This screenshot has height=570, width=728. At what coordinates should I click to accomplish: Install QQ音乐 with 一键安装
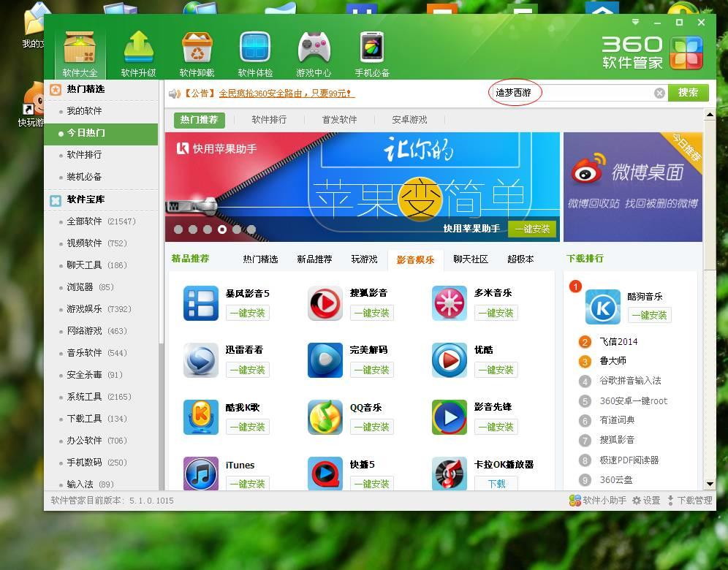pos(372,427)
